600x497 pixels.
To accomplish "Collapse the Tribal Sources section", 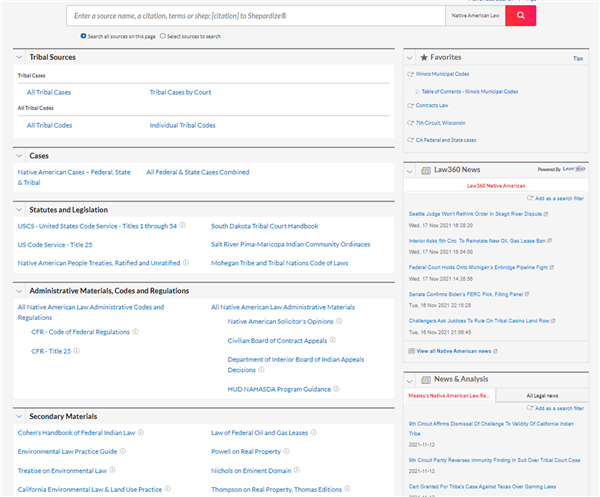I will coord(19,57).
